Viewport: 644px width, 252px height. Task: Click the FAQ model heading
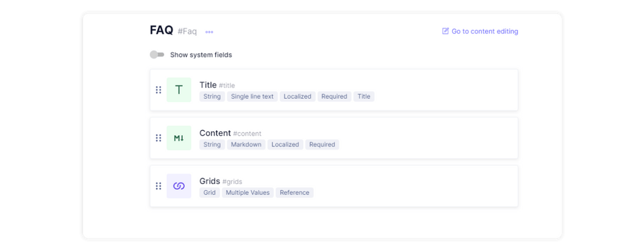(x=162, y=30)
